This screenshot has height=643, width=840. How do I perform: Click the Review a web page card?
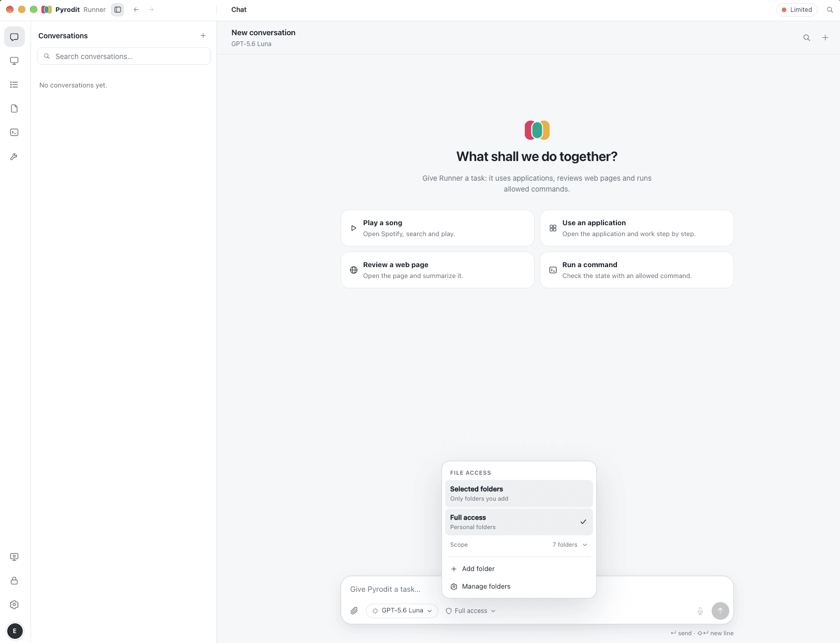point(437,270)
